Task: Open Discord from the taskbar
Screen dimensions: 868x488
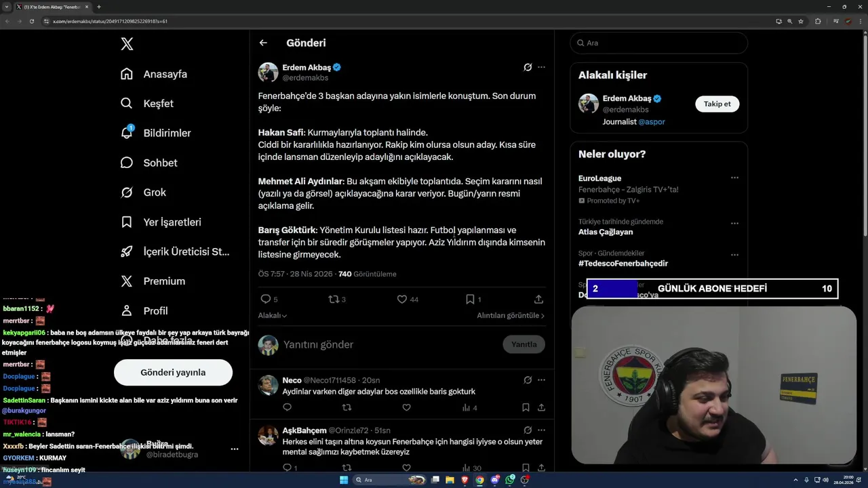Action: [x=495, y=480]
